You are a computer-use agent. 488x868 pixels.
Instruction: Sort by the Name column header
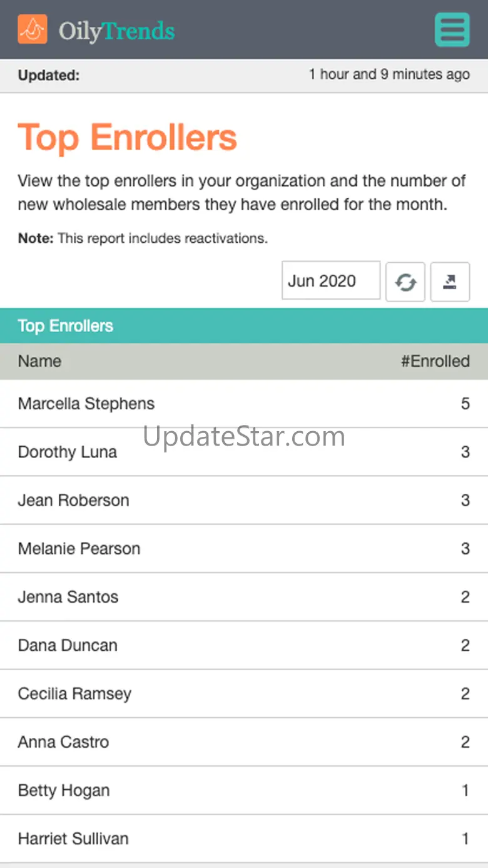[x=39, y=361]
